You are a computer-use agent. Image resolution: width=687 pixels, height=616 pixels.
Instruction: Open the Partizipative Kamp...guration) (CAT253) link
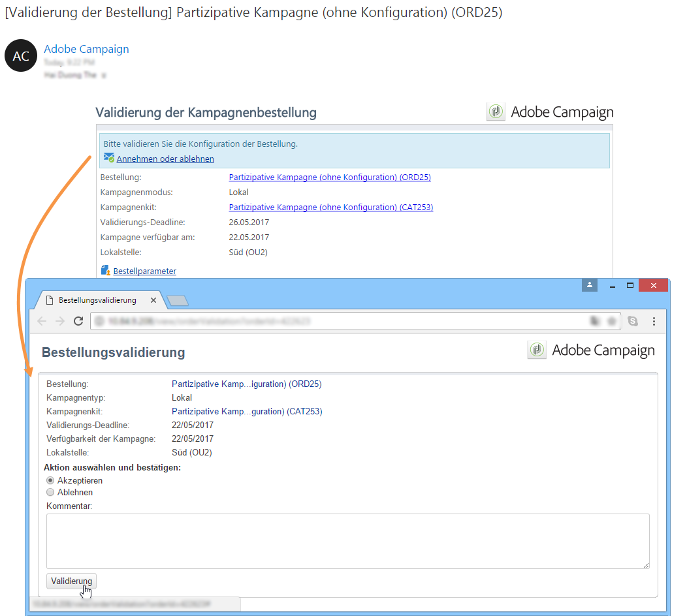tap(247, 412)
